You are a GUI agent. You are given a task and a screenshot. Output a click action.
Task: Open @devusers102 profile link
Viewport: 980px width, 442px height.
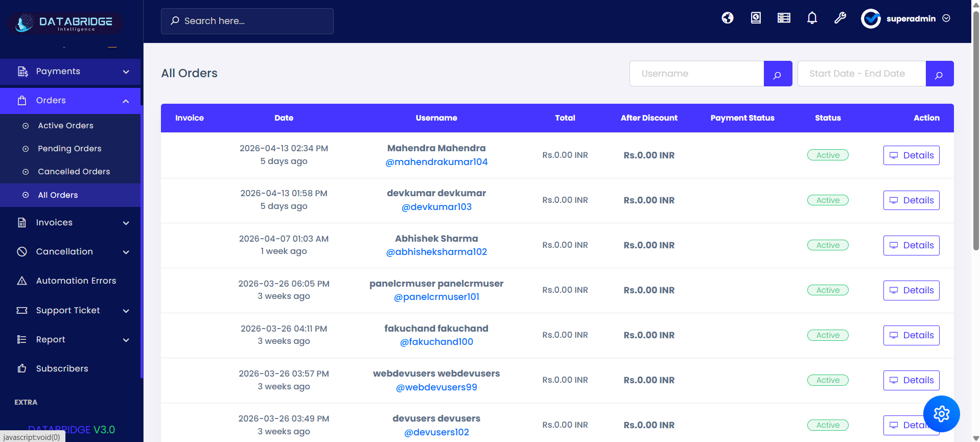(436, 432)
